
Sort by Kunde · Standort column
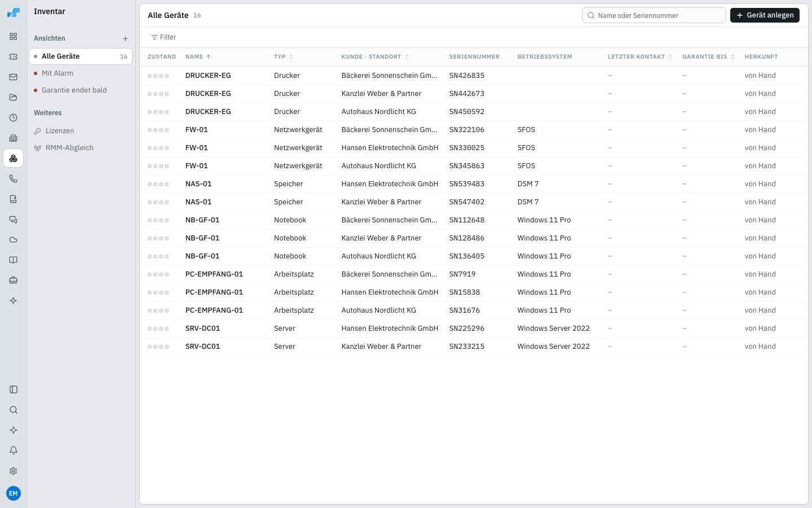pos(375,57)
